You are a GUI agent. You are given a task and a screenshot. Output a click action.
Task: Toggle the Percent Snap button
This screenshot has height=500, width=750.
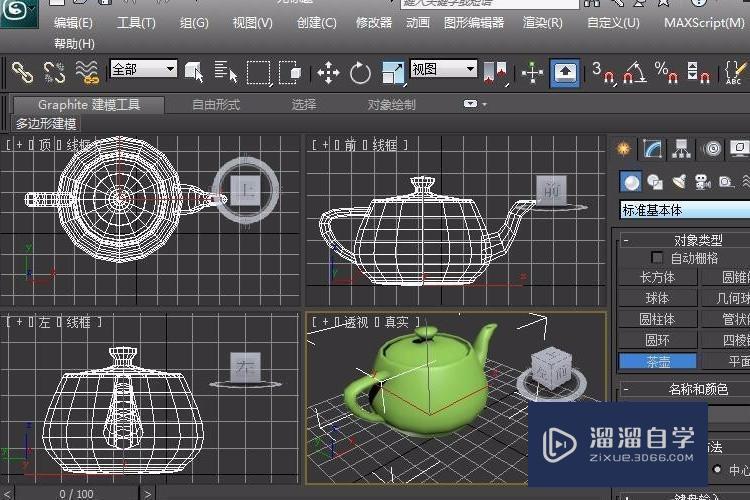pyautogui.click(x=665, y=72)
